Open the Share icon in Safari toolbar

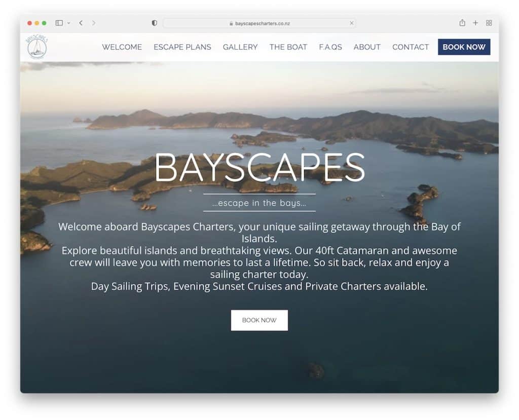tap(462, 23)
